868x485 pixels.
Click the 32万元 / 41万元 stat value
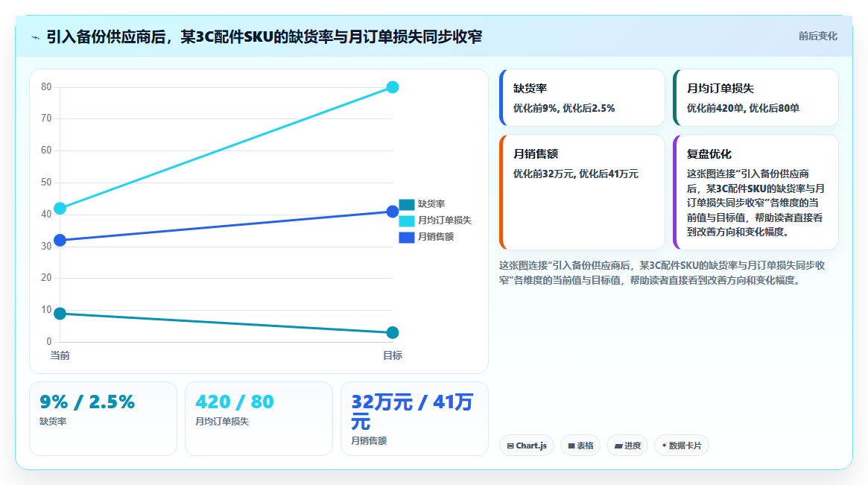[412, 411]
